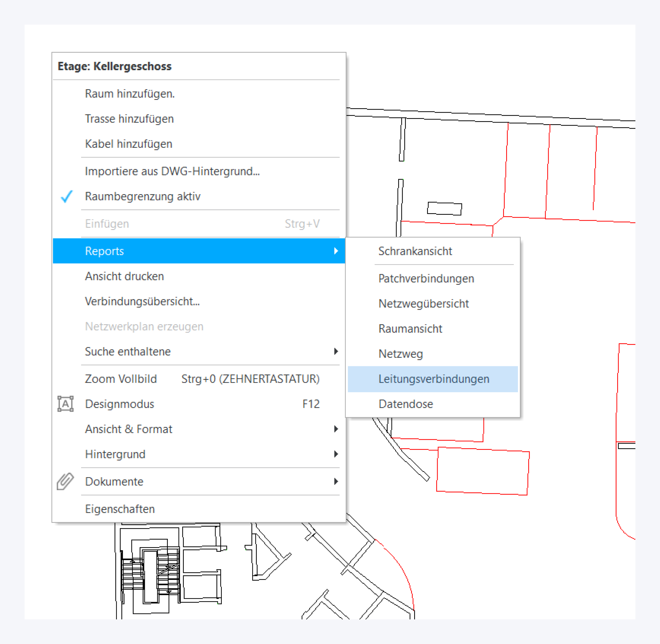Choose Schrankansicht from Reports submenu
The height and width of the screenshot is (644, 660).
tap(415, 251)
